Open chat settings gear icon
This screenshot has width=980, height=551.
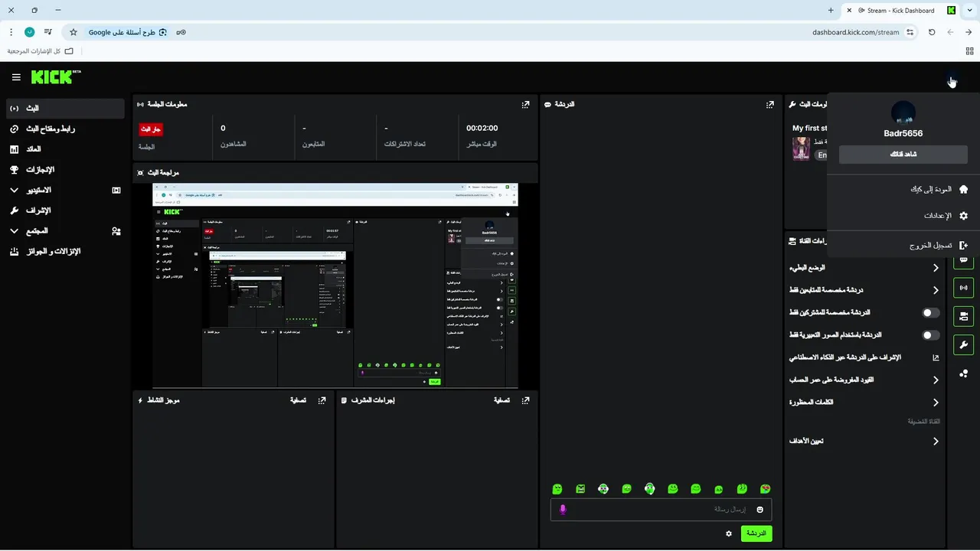[x=729, y=533]
